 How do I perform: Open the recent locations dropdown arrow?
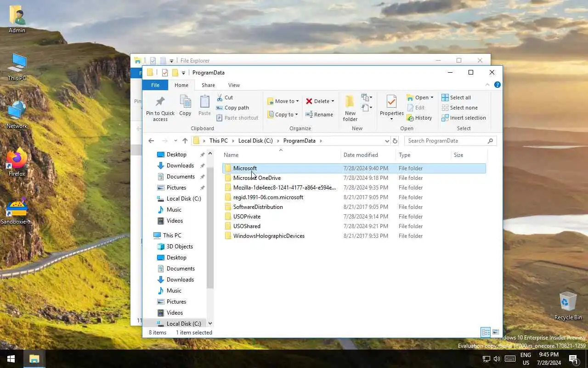coord(175,141)
